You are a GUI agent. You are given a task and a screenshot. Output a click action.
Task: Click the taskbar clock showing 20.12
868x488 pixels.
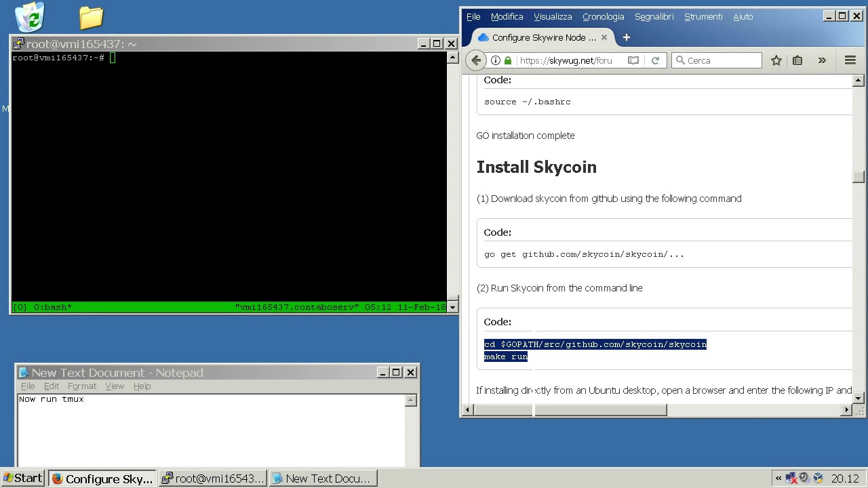pos(845,479)
